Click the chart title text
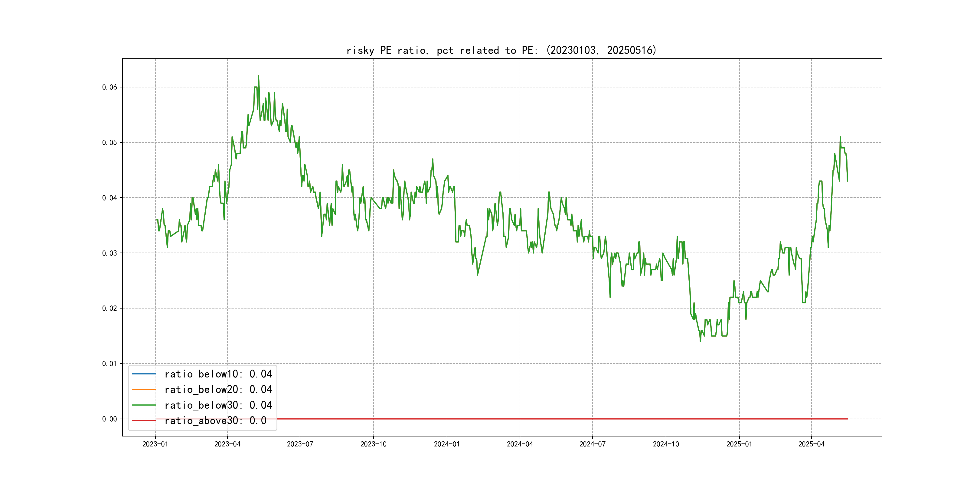This screenshot has width=980, height=490. tap(501, 50)
